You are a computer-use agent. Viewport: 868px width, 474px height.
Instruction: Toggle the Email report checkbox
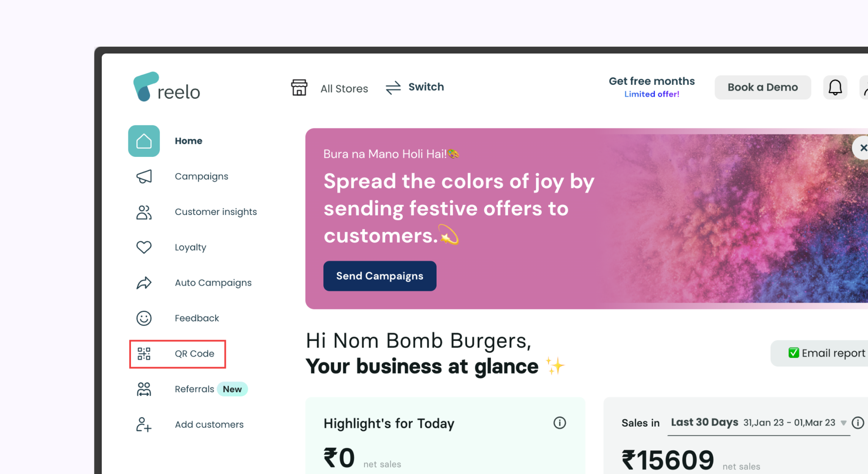[794, 353]
